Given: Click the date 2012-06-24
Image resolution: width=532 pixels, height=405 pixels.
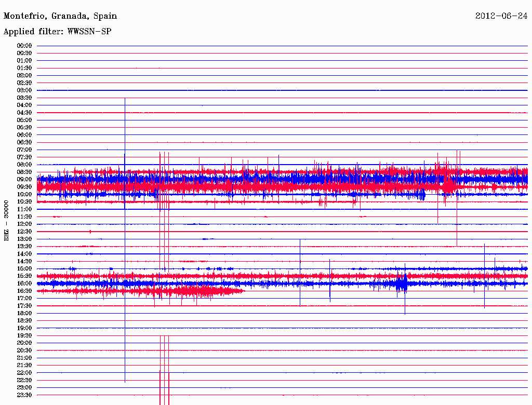Looking at the screenshot, I should [501, 16].
